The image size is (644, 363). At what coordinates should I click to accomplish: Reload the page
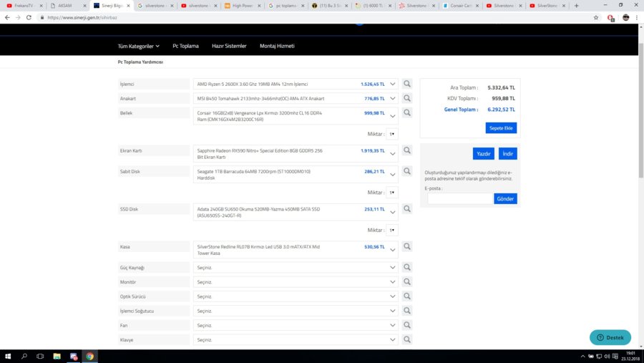click(x=29, y=18)
